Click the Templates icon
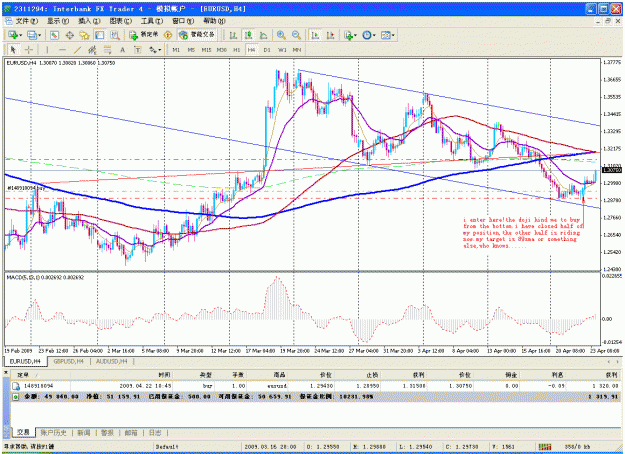This screenshot has width=625, height=454. (385, 35)
